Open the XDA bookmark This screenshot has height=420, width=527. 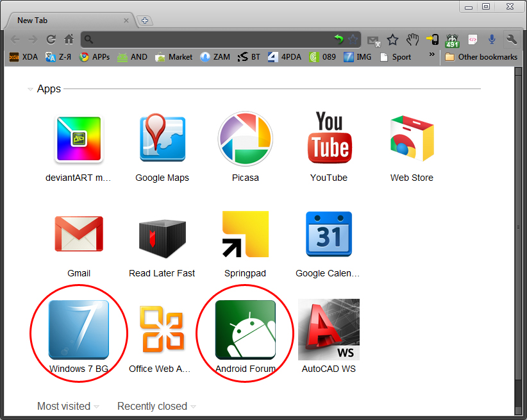tap(24, 57)
